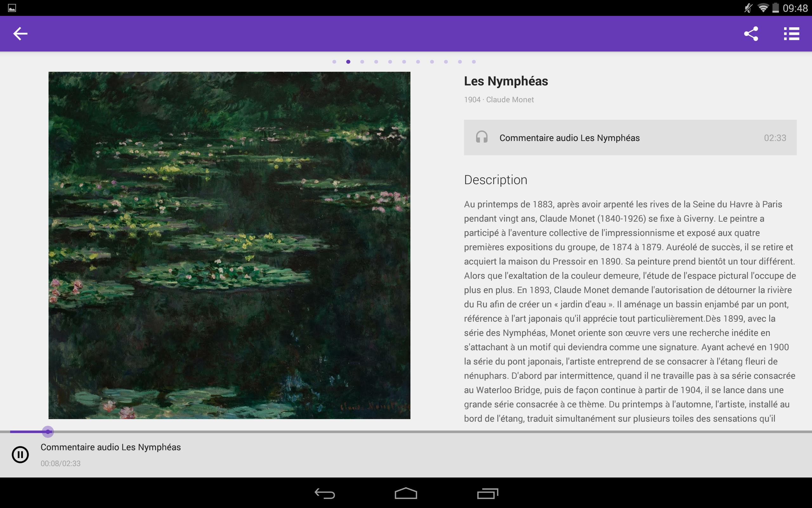Tap the back arrow in the purple header
This screenshot has width=812, height=508.
(x=20, y=34)
